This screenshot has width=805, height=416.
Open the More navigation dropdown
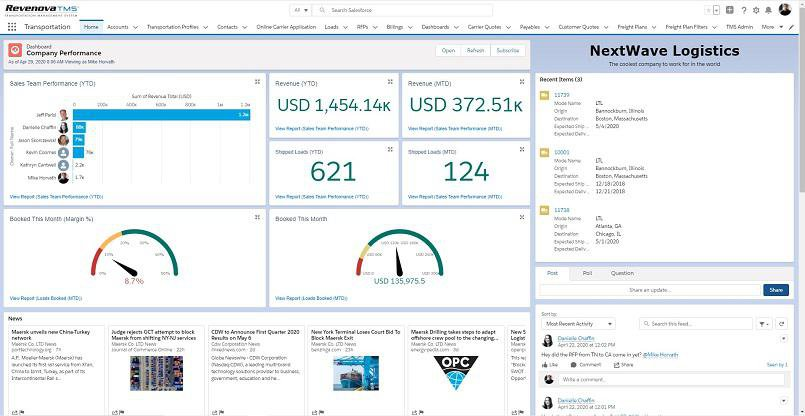click(772, 27)
